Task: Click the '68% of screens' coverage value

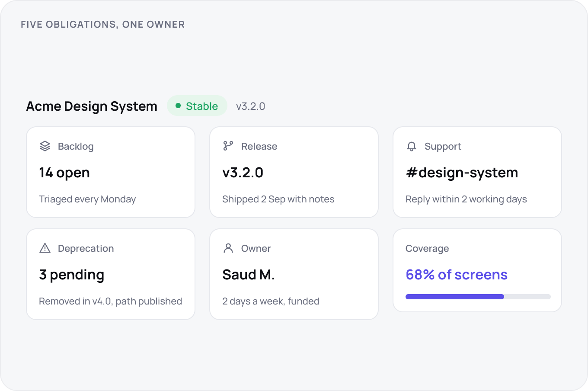Action: 457,275
